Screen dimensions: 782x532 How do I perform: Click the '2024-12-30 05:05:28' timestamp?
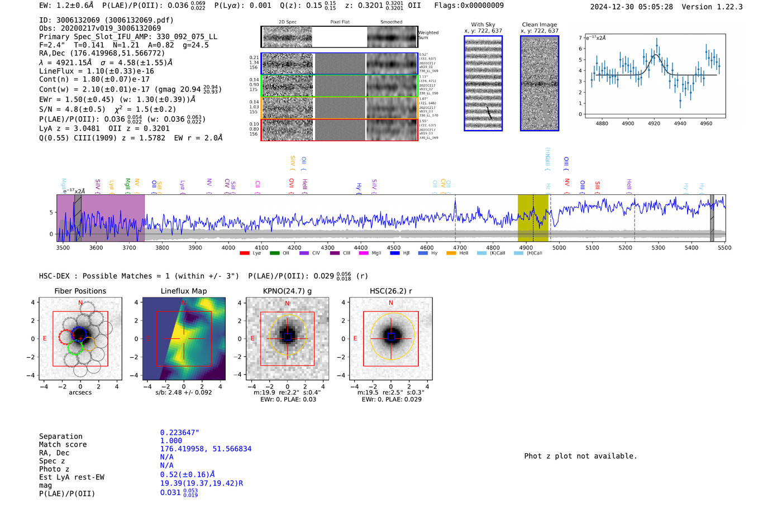point(631,7)
